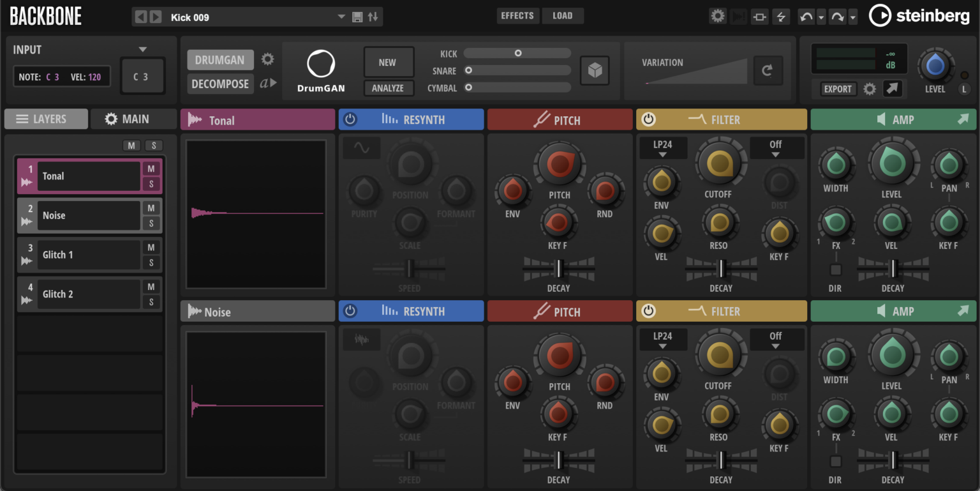Click the tuning fork icon on PITCH header
This screenshot has width=980, height=491.
(x=542, y=119)
